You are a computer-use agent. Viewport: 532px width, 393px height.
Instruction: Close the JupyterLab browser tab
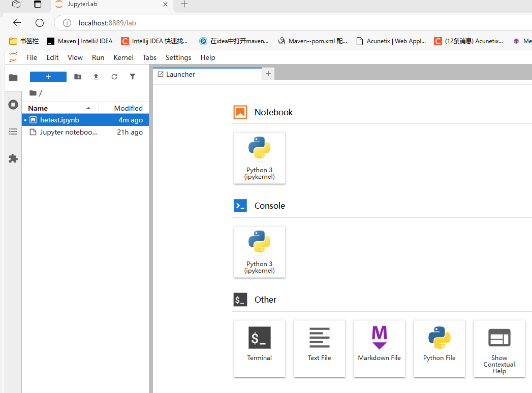coord(165,5)
